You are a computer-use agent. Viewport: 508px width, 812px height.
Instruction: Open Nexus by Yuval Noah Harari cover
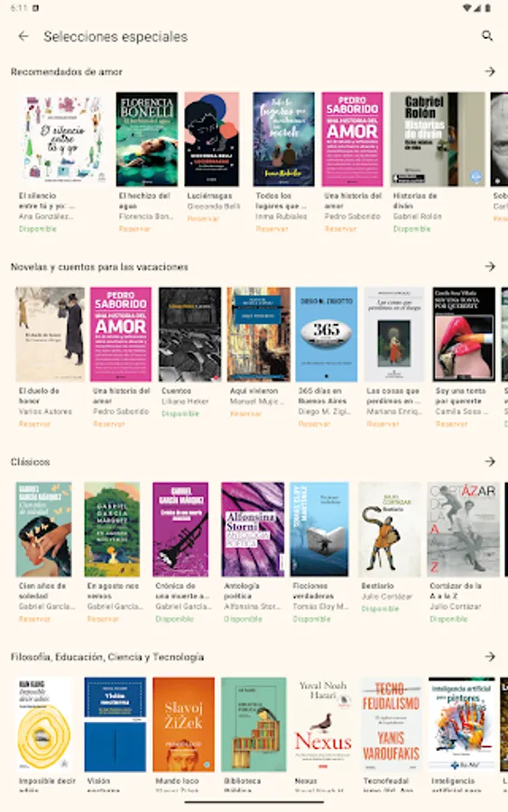(323, 724)
